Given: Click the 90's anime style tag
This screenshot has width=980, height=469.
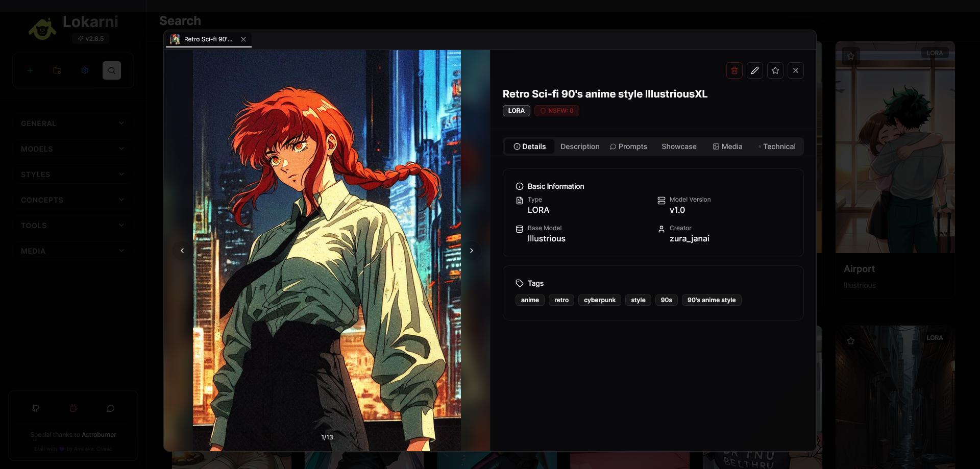Looking at the screenshot, I should [x=712, y=300].
